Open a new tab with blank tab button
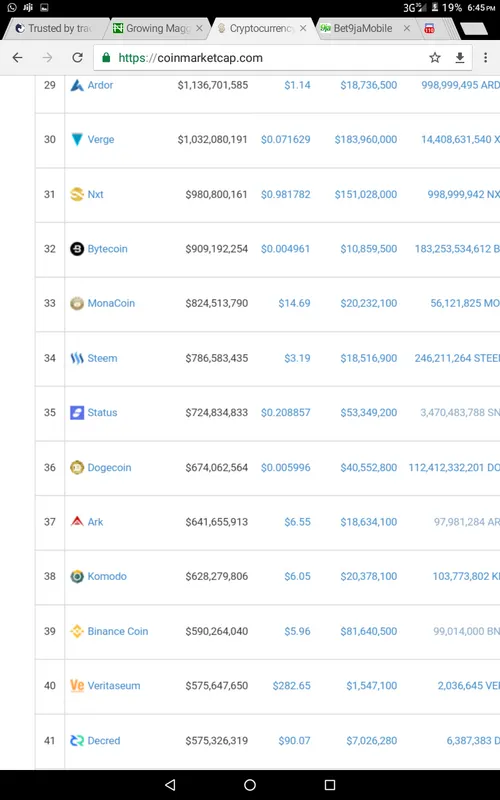Image resolution: width=500 pixels, height=800 pixels. [474, 29]
